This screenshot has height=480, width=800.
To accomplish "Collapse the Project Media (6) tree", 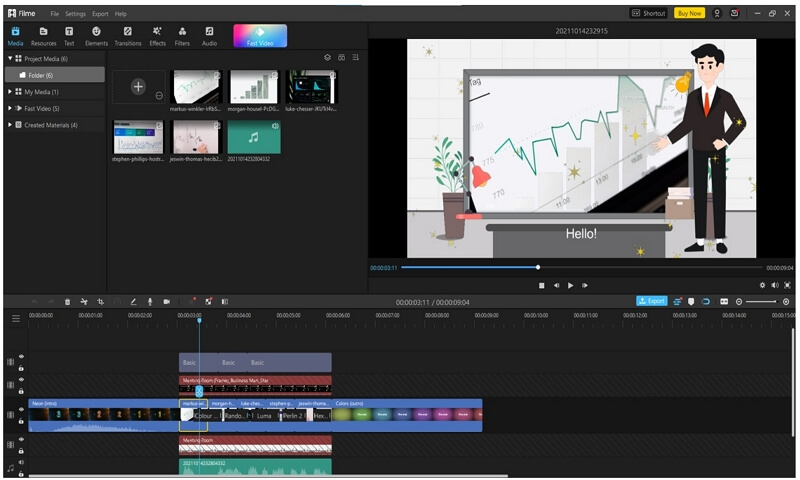I will coord(10,59).
